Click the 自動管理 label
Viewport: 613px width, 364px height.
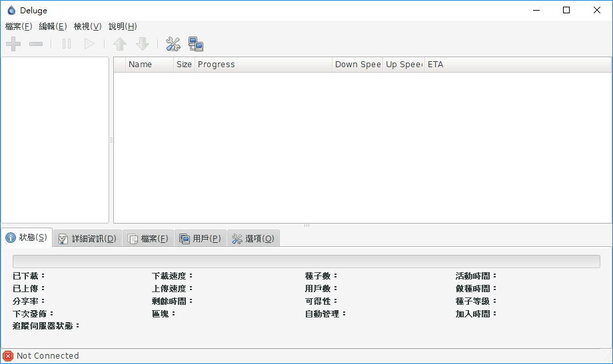325,313
